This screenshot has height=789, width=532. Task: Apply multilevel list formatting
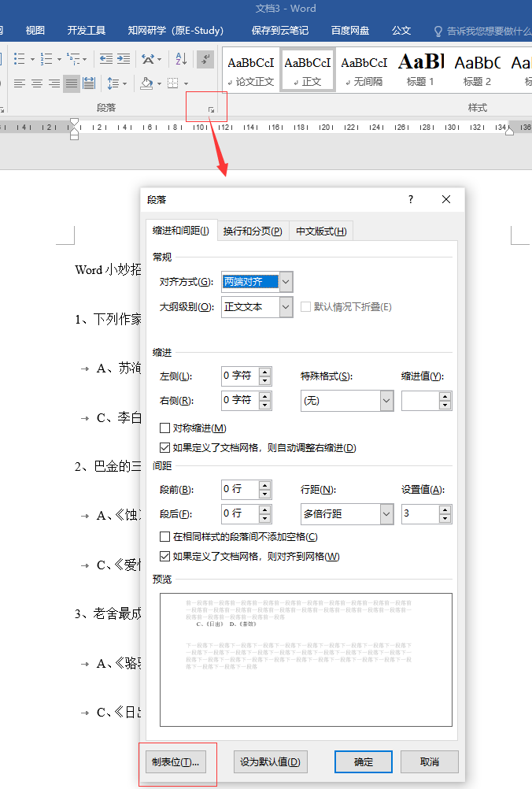(x=73, y=59)
